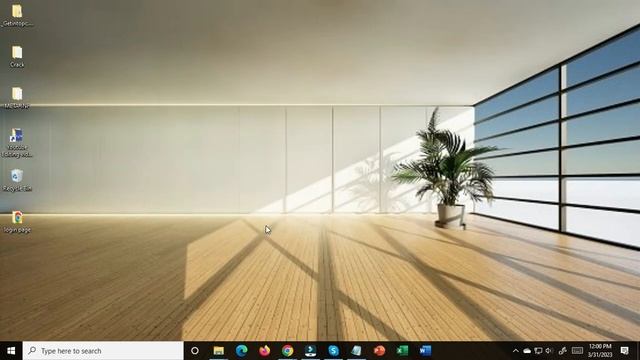Open network status tray icon
The image size is (640, 360).
pos(538,351)
